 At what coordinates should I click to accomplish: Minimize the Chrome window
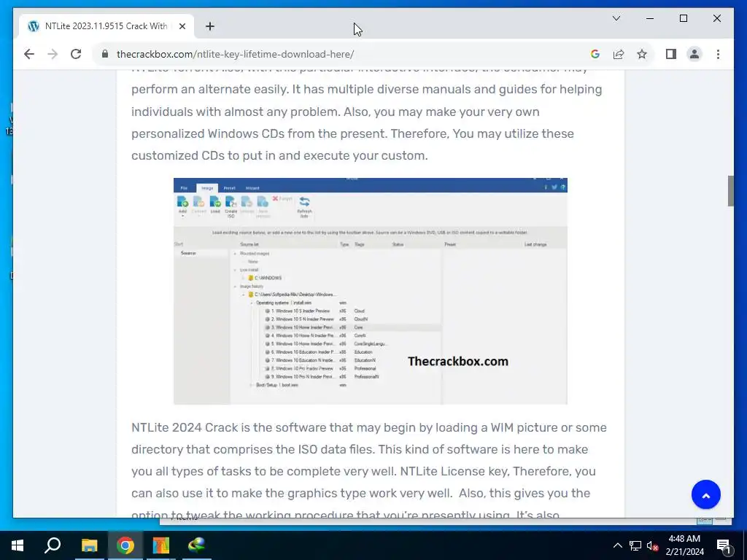pos(650,18)
